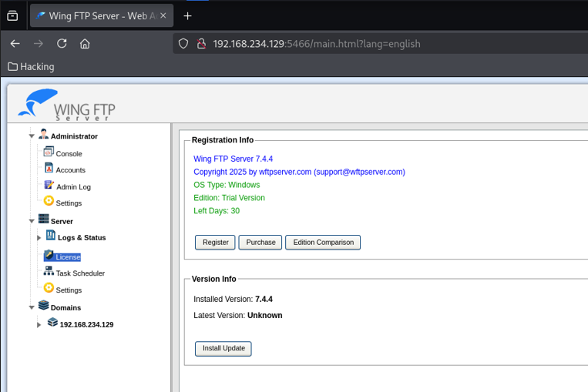Open Settings under Server
588x392 pixels.
[69, 290]
